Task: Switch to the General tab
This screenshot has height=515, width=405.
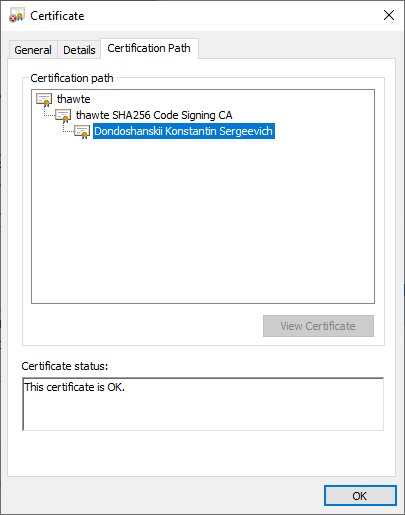Action: click(33, 50)
